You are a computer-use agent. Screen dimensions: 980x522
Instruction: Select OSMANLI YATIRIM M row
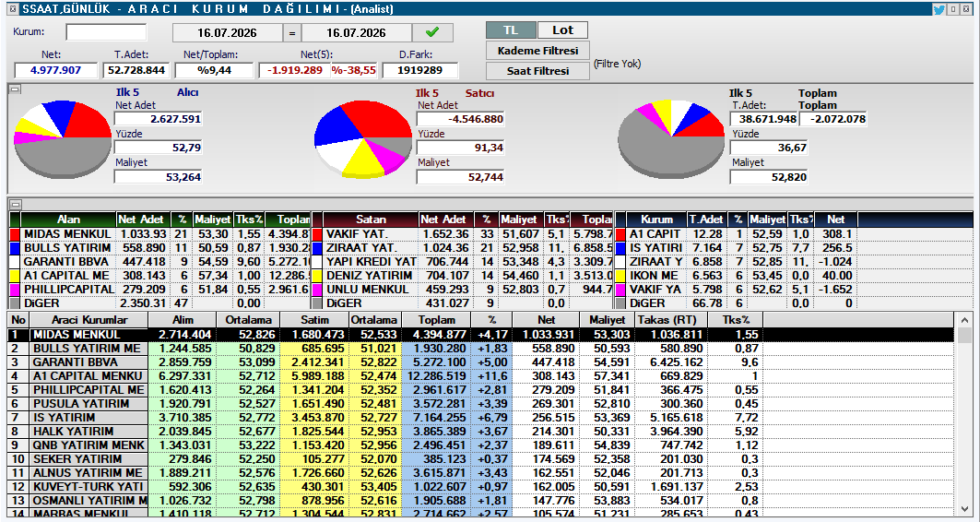click(x=482, y=500)
